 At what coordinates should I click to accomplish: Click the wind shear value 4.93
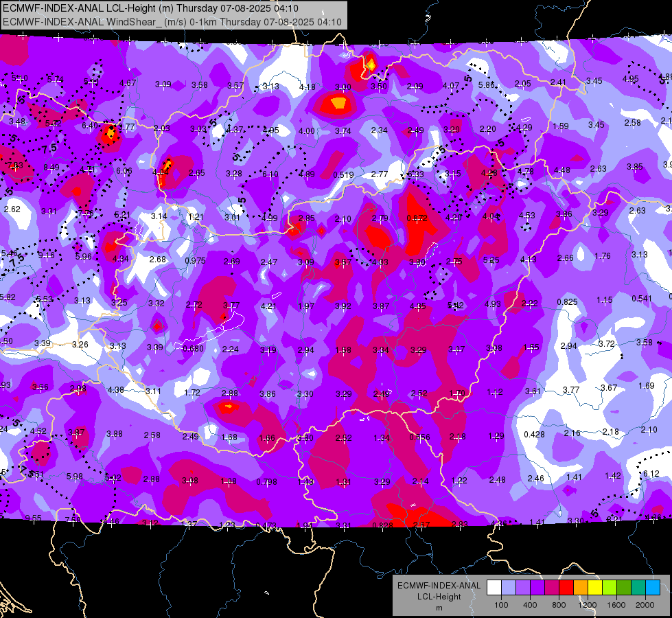click(493, 304)
